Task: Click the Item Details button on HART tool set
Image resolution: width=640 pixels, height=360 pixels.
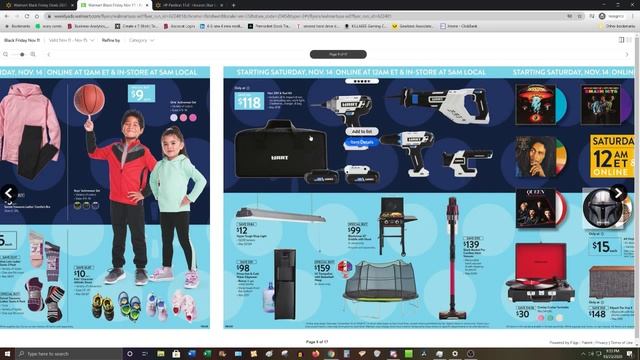Action: 362,142
